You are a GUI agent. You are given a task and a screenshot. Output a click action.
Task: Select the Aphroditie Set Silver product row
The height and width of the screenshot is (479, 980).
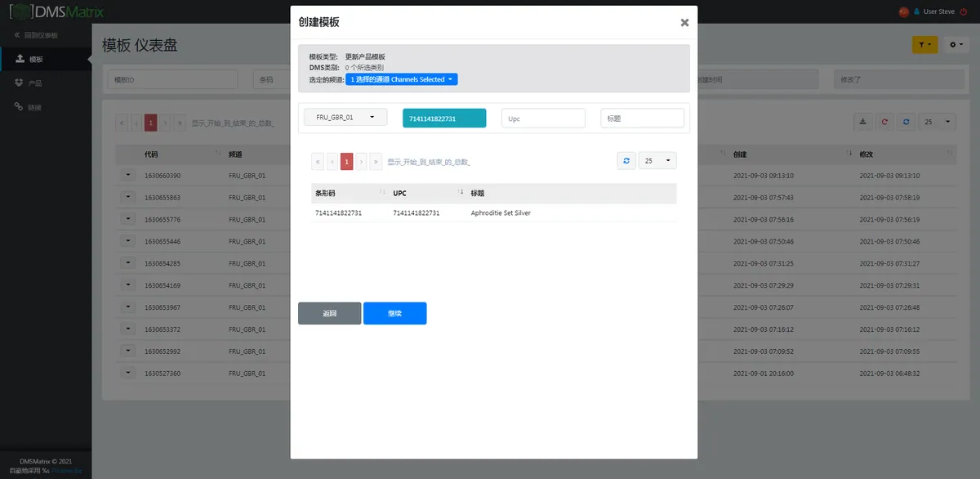(493, 213)
